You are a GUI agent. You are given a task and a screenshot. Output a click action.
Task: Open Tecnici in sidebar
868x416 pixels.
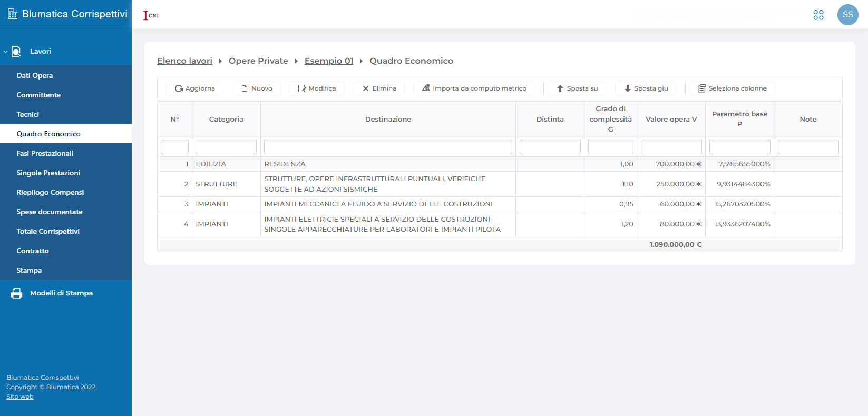coord(66,114)
